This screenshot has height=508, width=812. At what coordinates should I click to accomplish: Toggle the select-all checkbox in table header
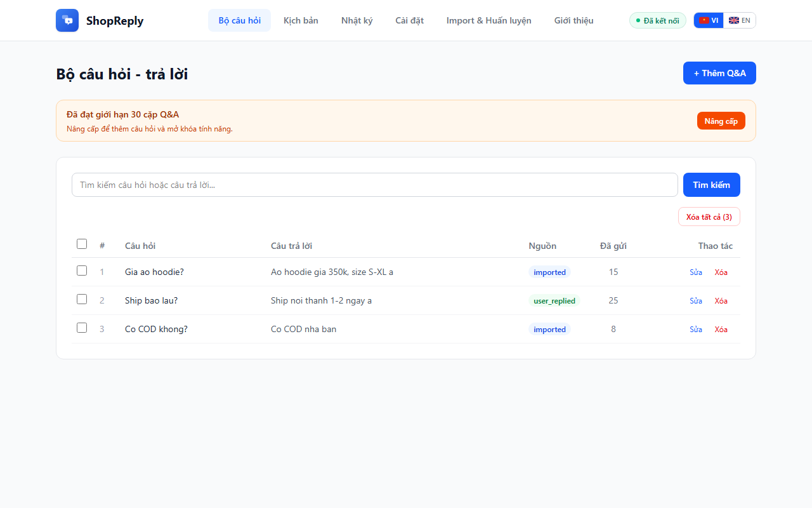82,244
